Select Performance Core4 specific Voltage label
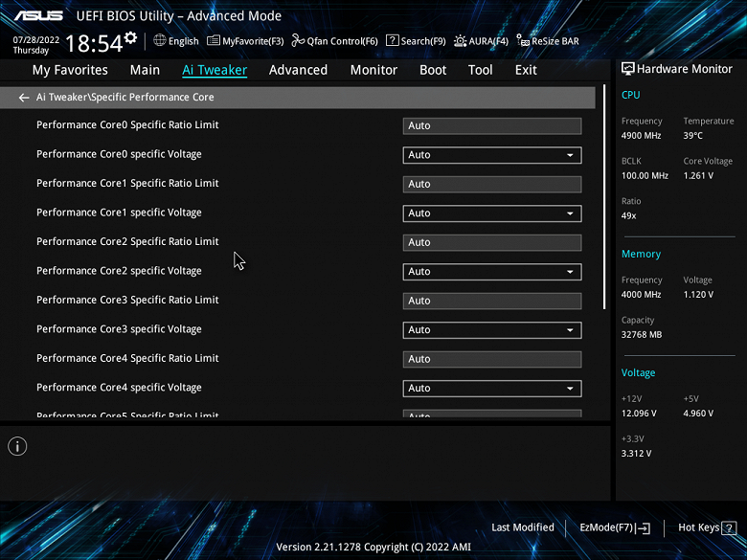The image size is (747, 560). [x=119, y=388]
